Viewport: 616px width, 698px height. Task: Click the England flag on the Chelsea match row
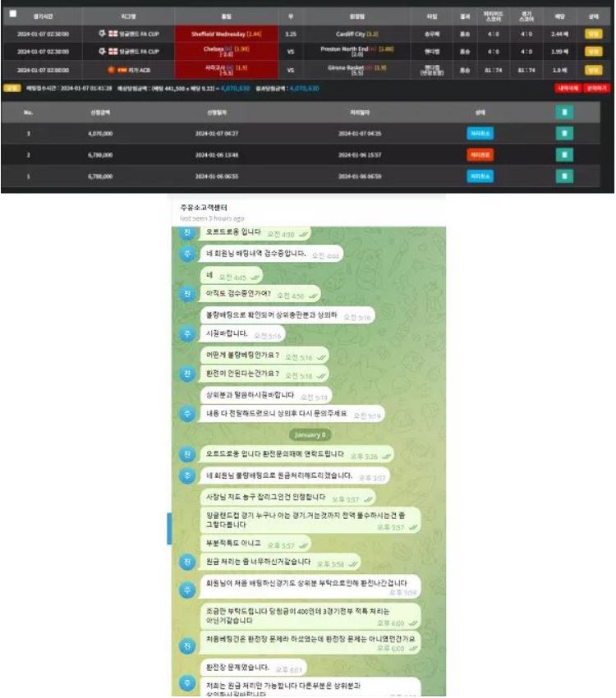(113, 51)
